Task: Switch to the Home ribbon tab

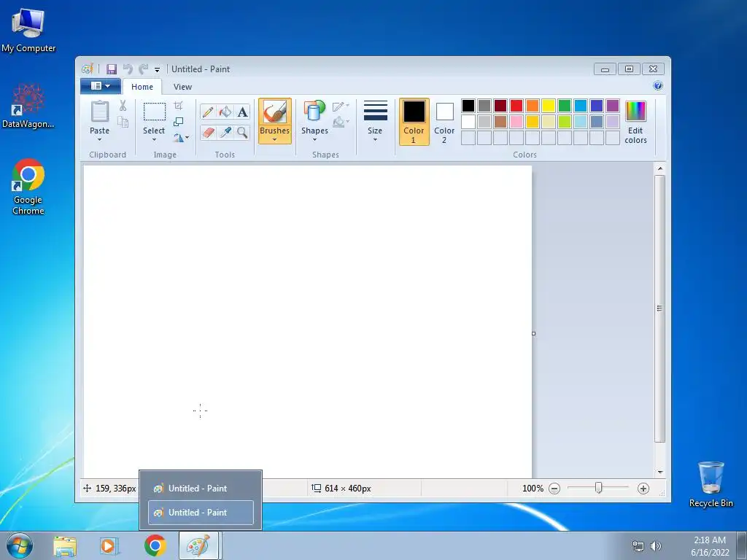Action: coord(142,87)
